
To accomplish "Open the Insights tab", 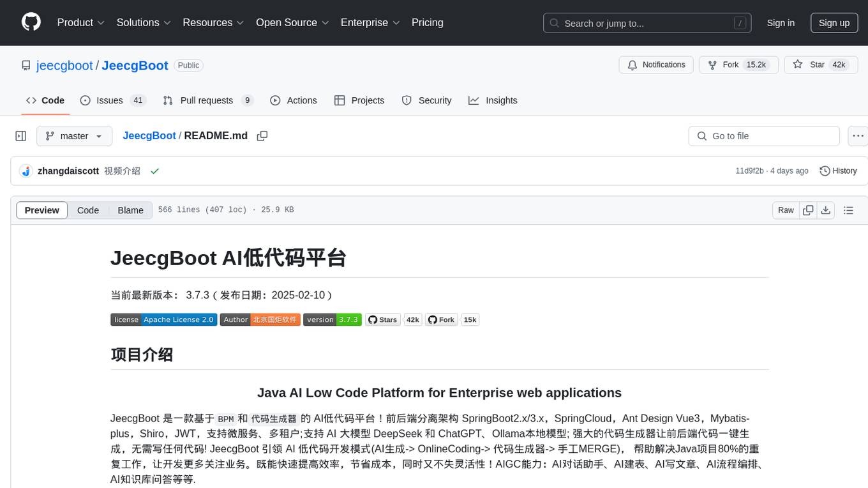I will [x=493, y=100].
